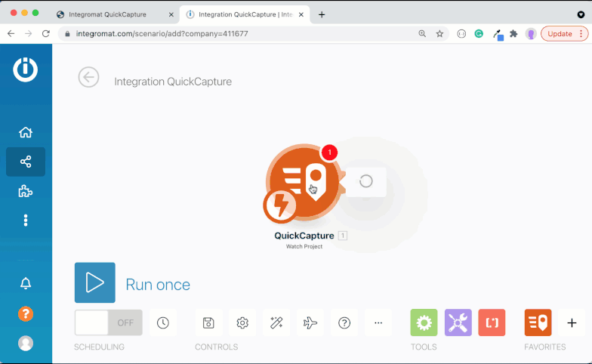This screenshot has width=592, height=364.
Task: Open the Grammarly extension icon
Action: pos(479,33)
